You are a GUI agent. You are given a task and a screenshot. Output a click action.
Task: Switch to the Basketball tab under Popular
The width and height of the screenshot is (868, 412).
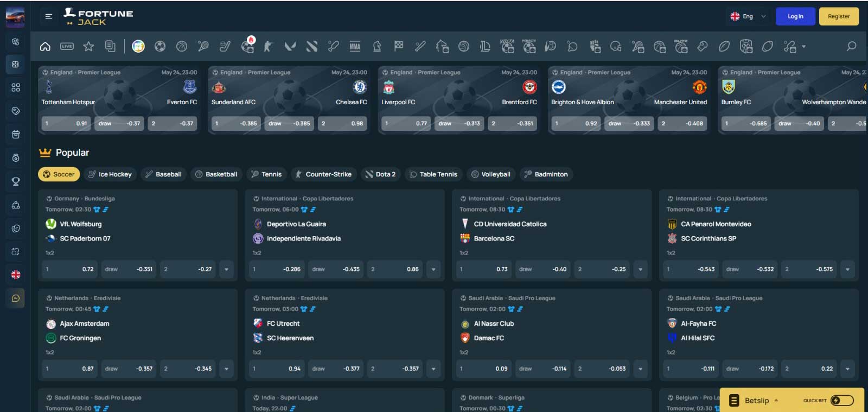click(x=216, y=174)
